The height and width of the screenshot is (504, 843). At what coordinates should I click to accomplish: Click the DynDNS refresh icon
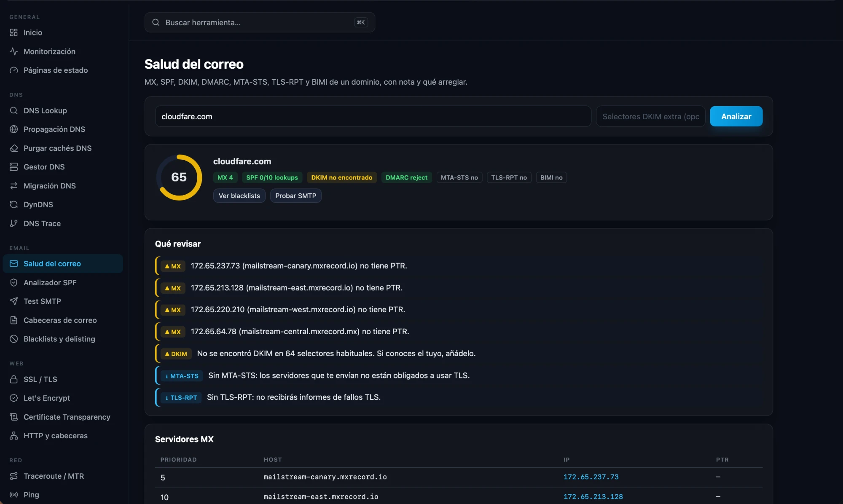[x=14, y=204]
